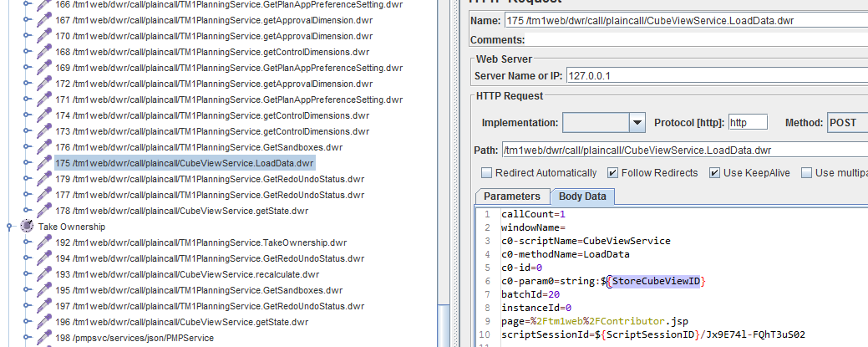The width and height of the screenshot is (868, 347).
Task: Collapse the Take Ownership tree node
Action: click(9, 227)
